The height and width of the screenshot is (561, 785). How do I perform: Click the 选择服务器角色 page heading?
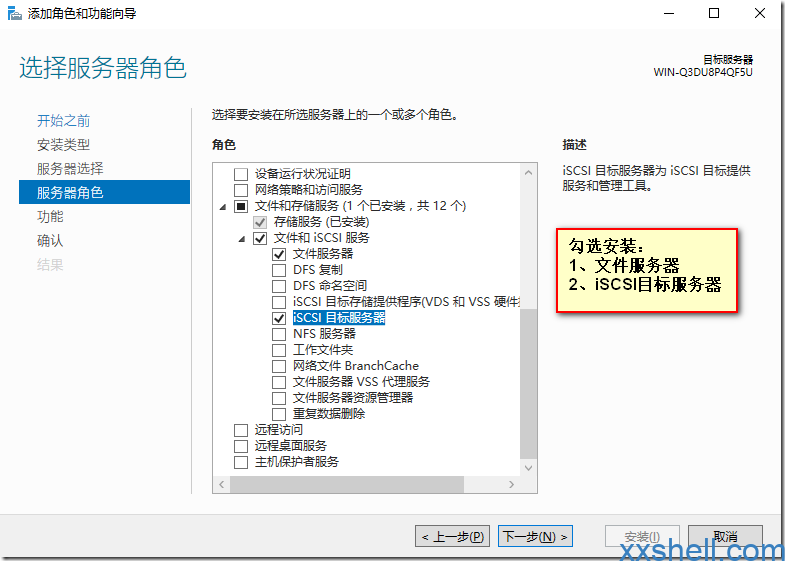[103, 68]
